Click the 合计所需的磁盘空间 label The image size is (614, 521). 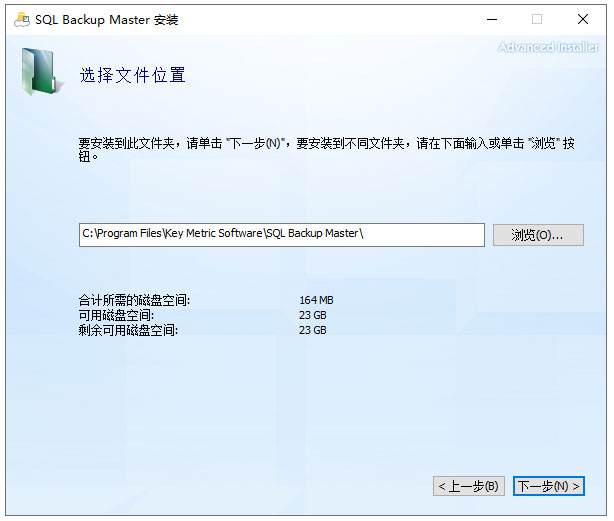(x=134, y=301)
